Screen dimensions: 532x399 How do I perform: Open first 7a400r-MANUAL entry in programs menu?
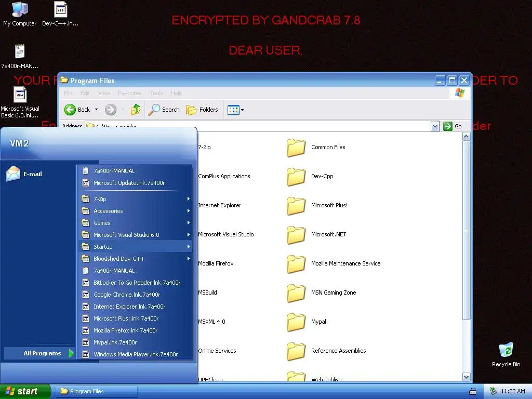(x=135, y=171)
